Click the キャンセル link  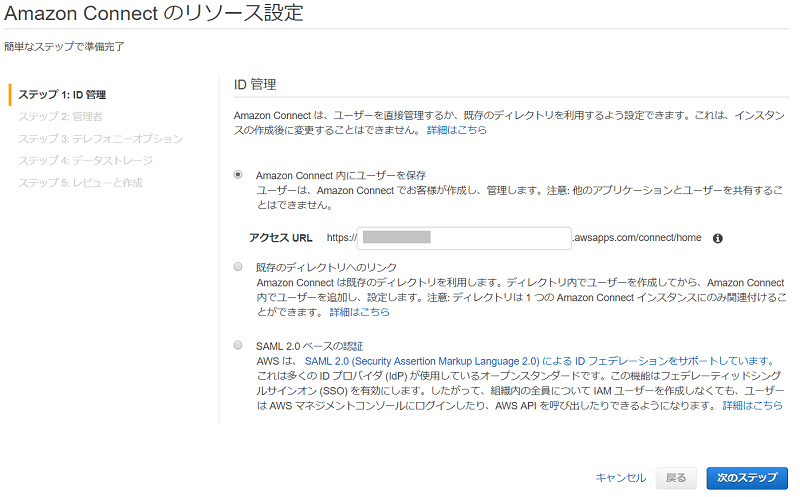(621, 478)
